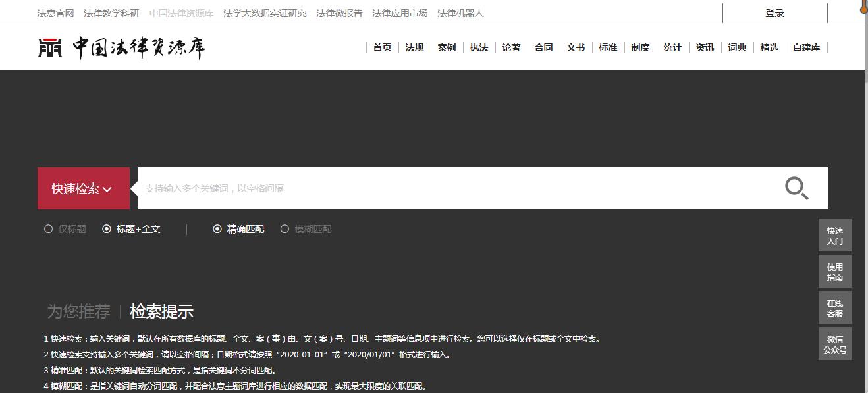Go to the 论著 section
This screenshot has height=393, width=868.
coord(511,47)
